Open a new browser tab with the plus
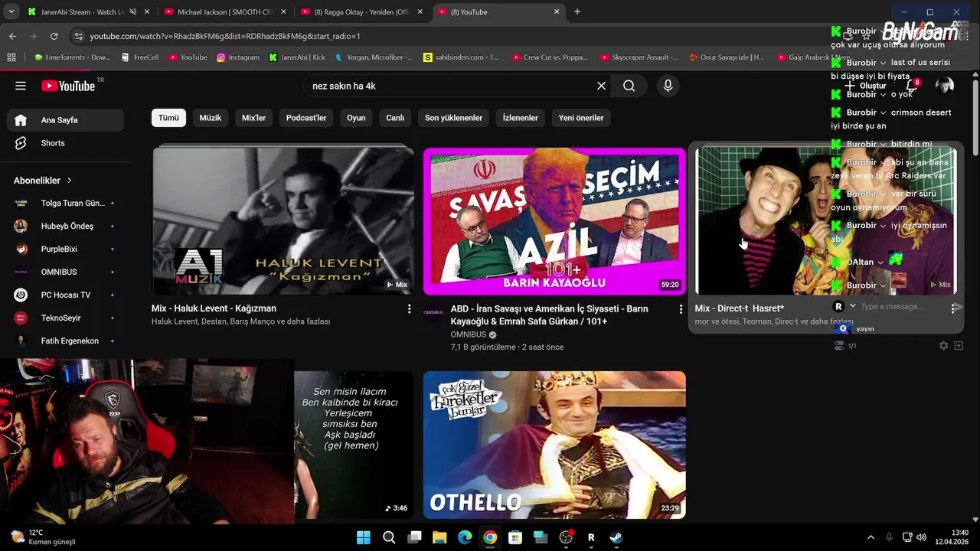 577,11
